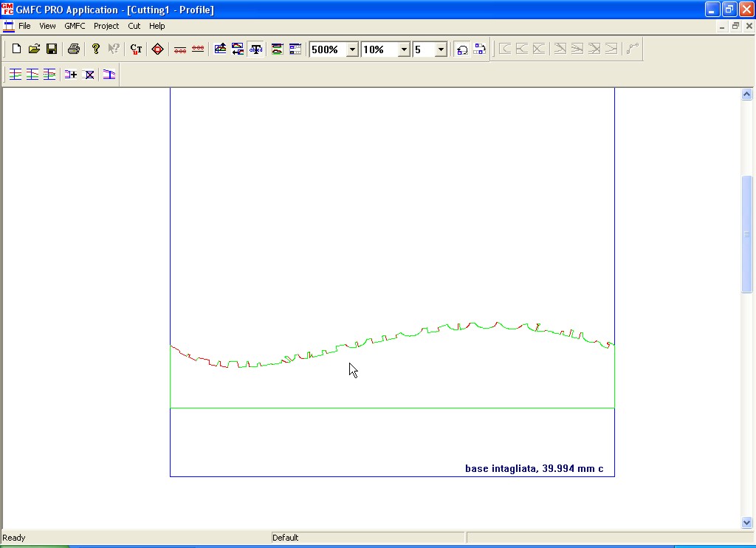
Task: Toggle the blue squares swap button
Action: 479,49
